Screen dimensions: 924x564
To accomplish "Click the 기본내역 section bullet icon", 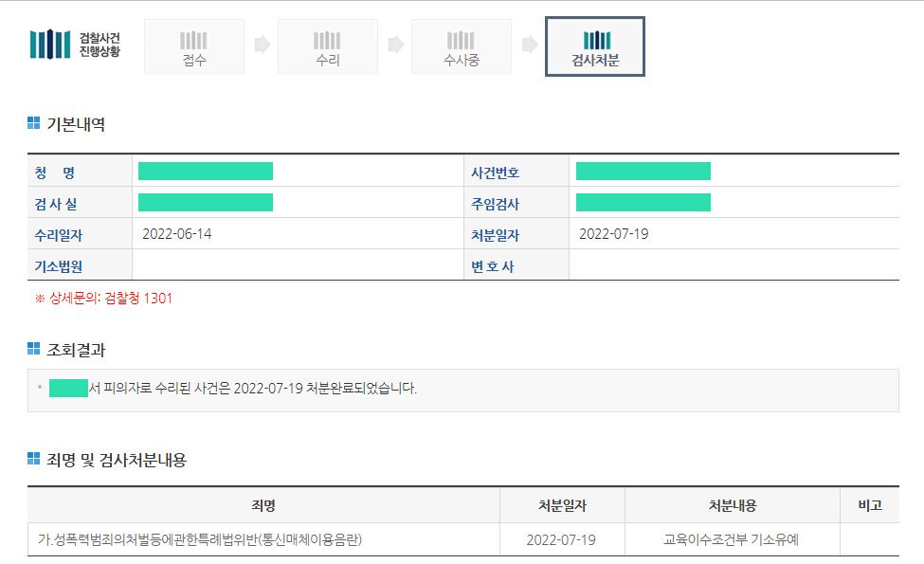I will point(34,123).
